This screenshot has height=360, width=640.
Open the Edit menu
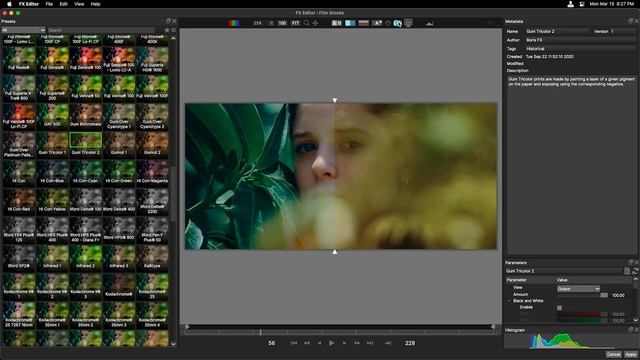pos(64,4)
